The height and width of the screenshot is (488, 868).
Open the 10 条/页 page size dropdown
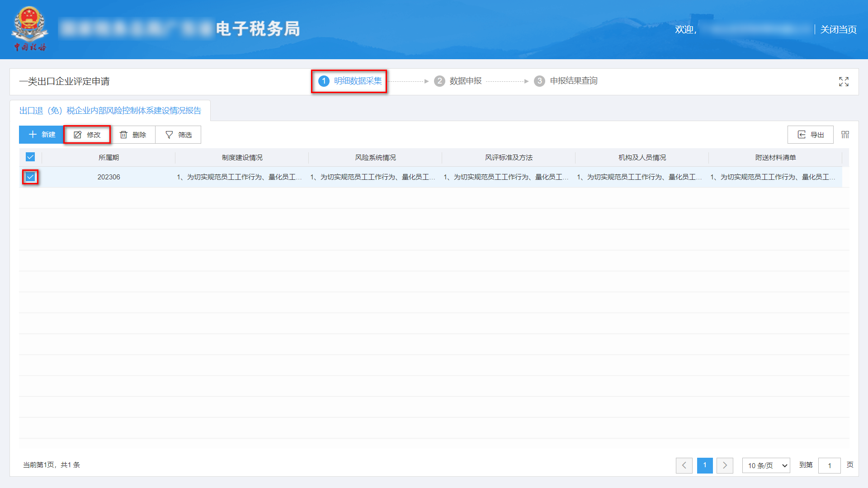tap(766, 465)
